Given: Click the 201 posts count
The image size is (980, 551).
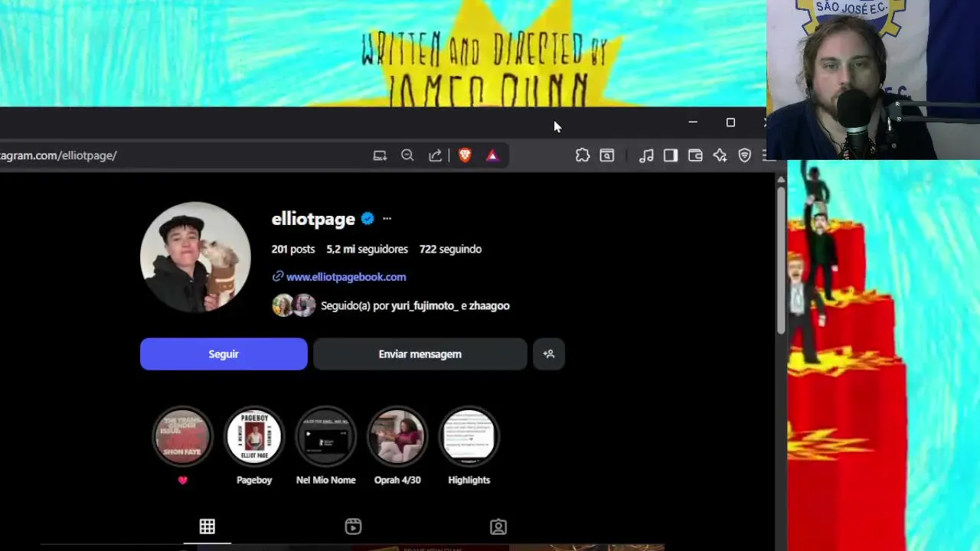Looking at the screenshot, I should [x=293, y=249].
